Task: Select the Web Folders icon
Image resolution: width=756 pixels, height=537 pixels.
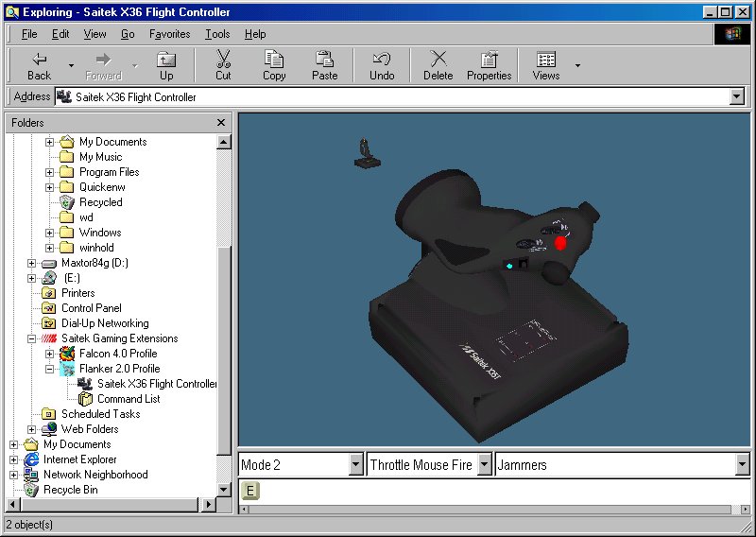Action: point(49,429)
